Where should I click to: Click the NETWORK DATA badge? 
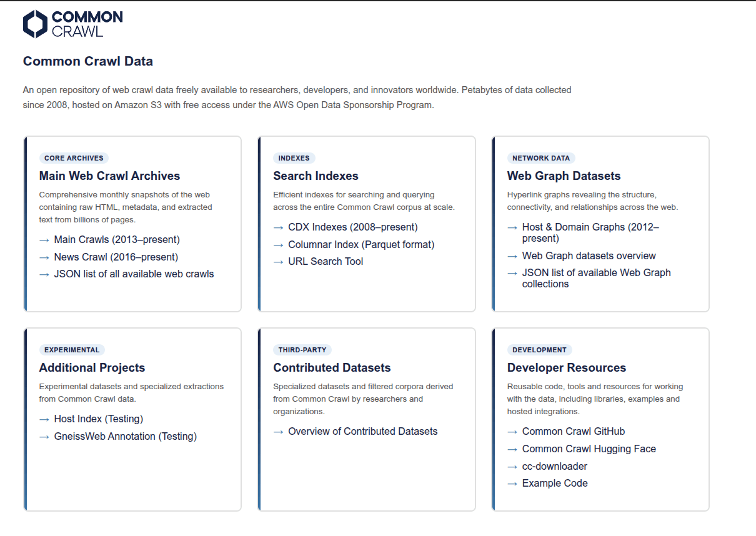541,158
